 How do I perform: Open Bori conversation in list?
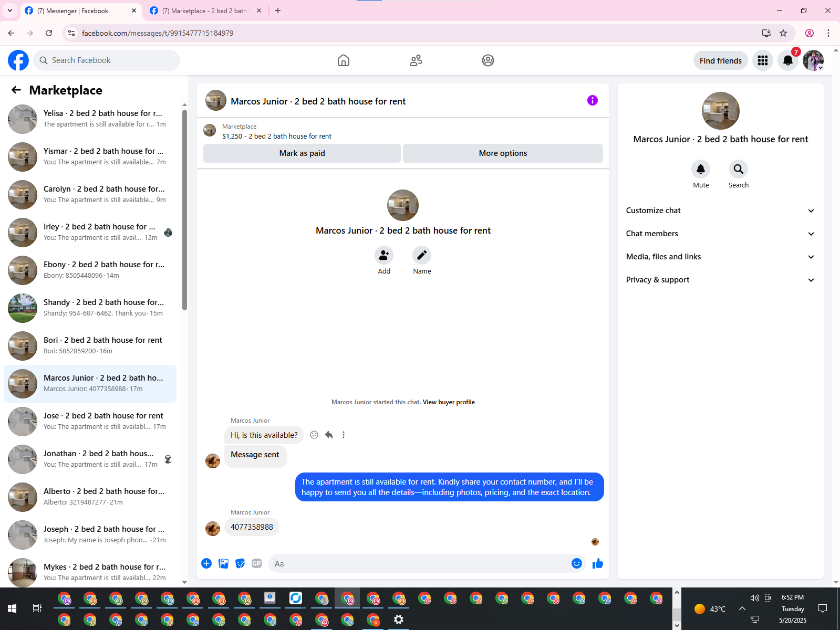(90, 346)
